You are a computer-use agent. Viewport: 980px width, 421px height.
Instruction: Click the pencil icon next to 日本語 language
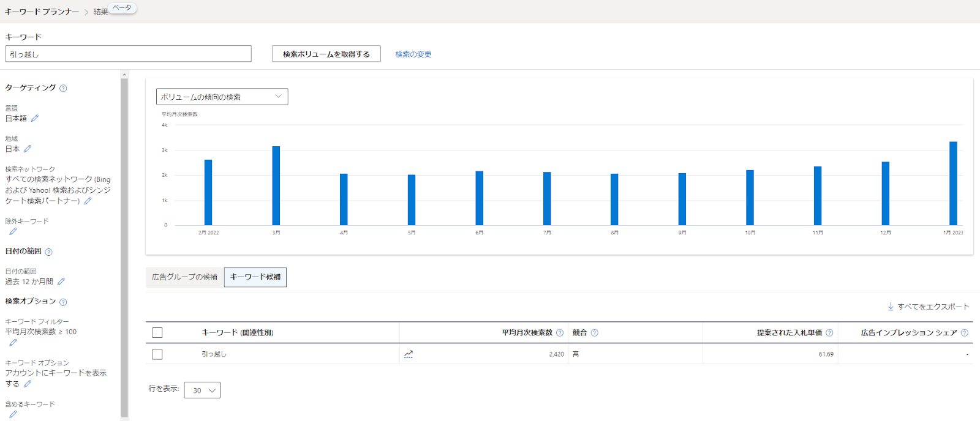35,118
